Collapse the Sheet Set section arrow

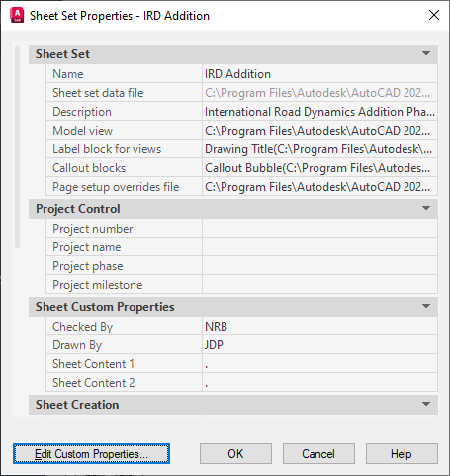click(x=426, y=53)
